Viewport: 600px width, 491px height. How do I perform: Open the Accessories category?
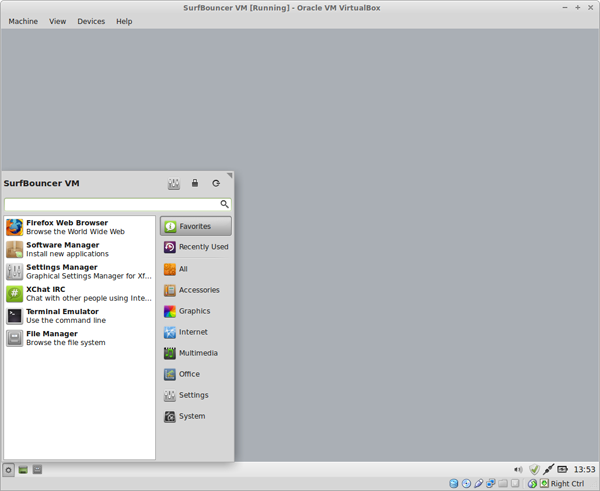(196, 290)
